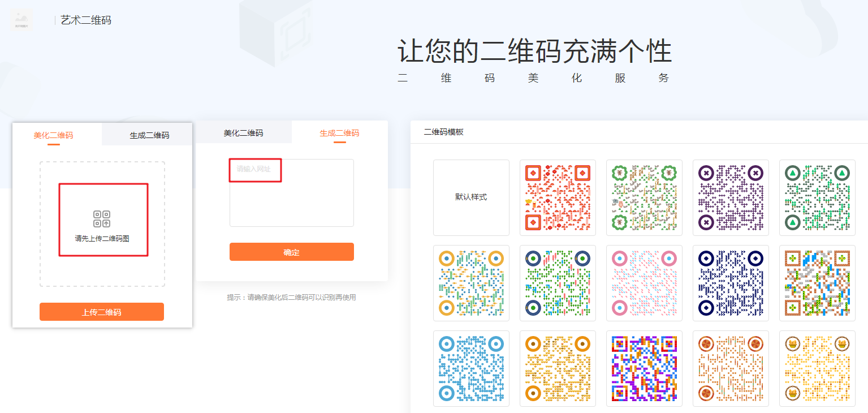Click the 艺术二维码 header title
This screenshot has width=868, height=413.
[x=86, y=20]
